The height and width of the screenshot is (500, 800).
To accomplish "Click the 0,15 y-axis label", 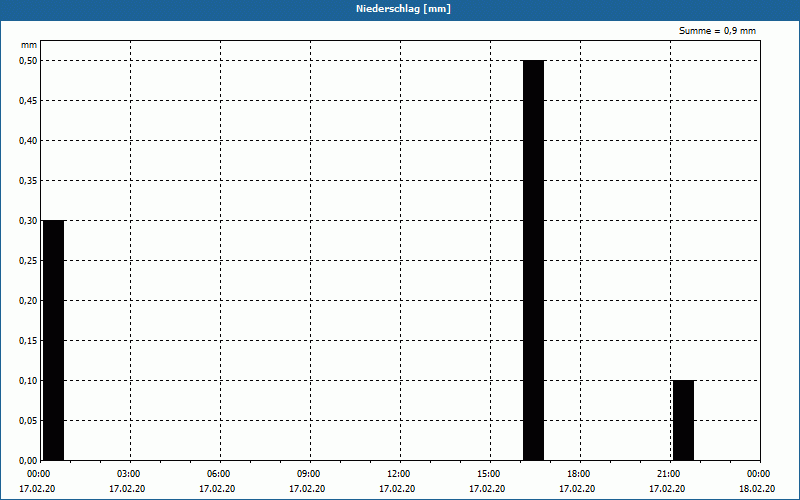I will pyautogui.click(x=28, y=340).
